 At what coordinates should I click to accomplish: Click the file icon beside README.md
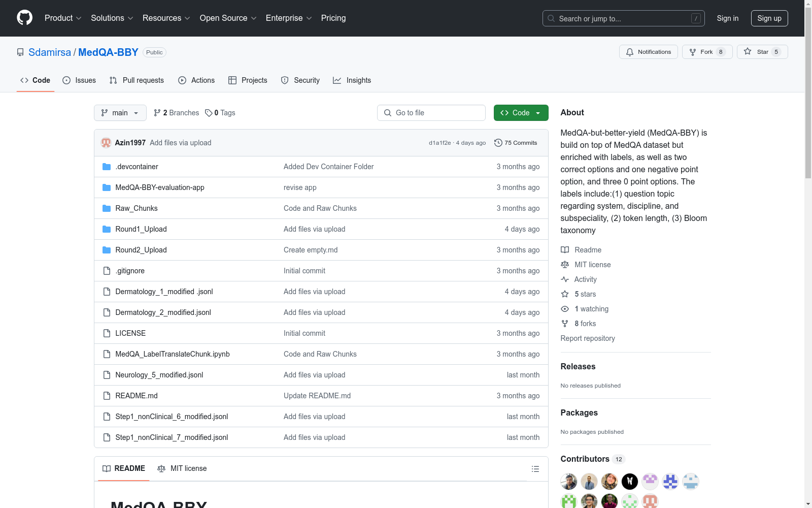(107, 396)
